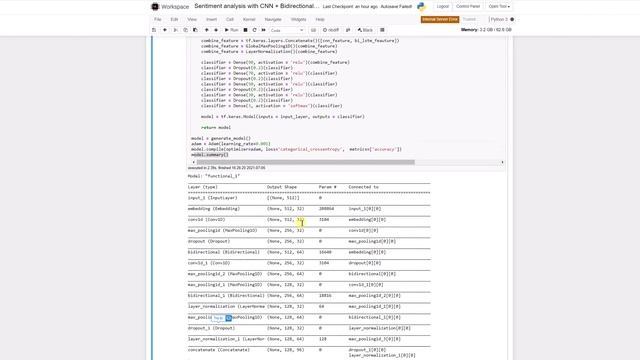Click the bidirectional (Bidirectional) row
This screenshot has height=360, width=640.
click(x=309, y=252)
